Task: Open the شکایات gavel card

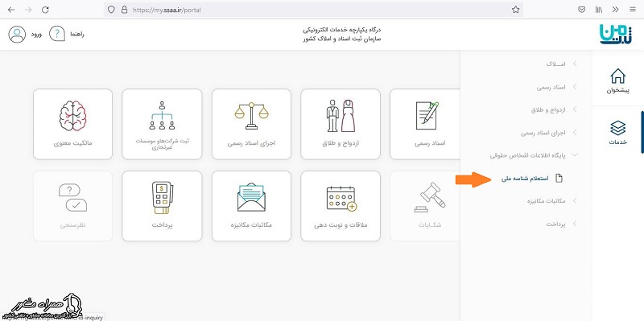Action: click(425, 206)
